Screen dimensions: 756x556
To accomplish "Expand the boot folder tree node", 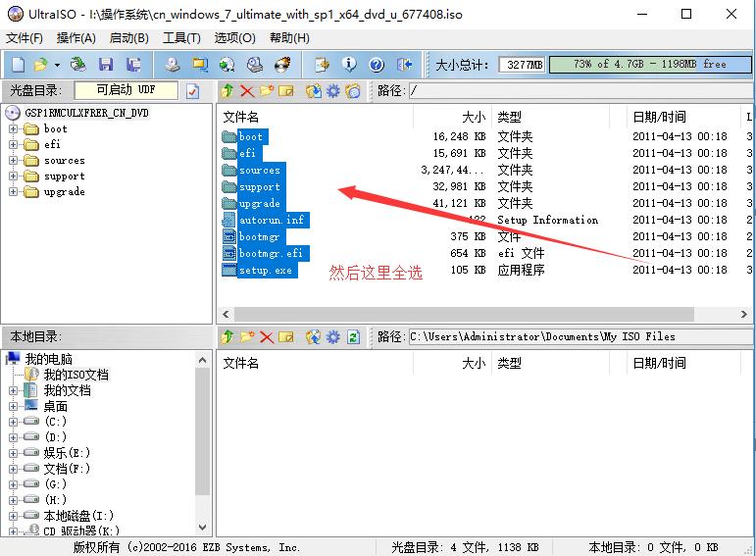I will coord(13,128).
